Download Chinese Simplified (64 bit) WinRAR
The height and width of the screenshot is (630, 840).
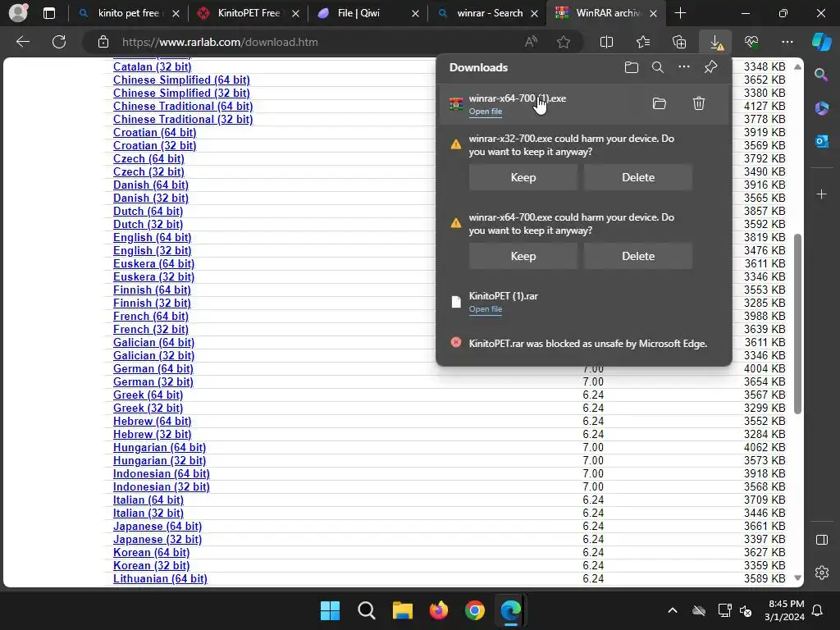(x=181, y=80)
